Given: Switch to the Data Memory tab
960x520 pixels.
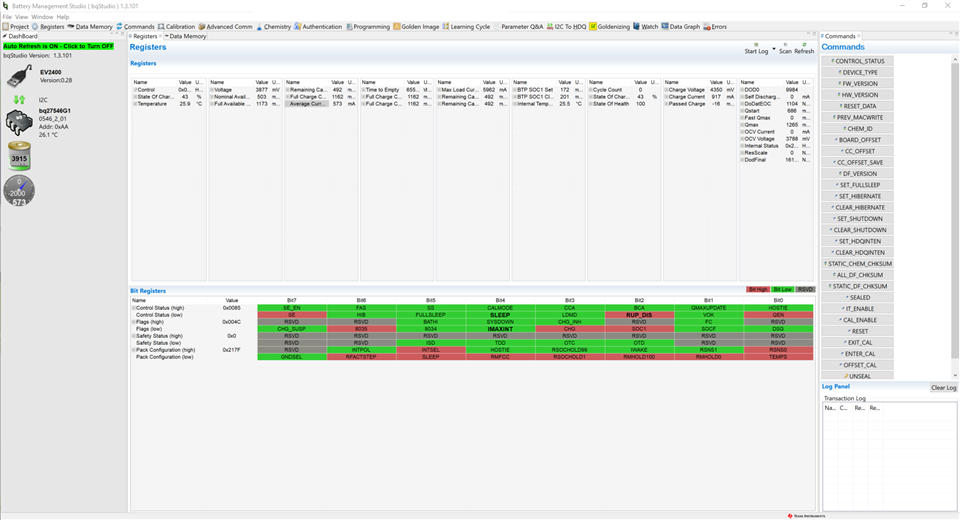Looking at the screenshot, I should click(186, 37).
